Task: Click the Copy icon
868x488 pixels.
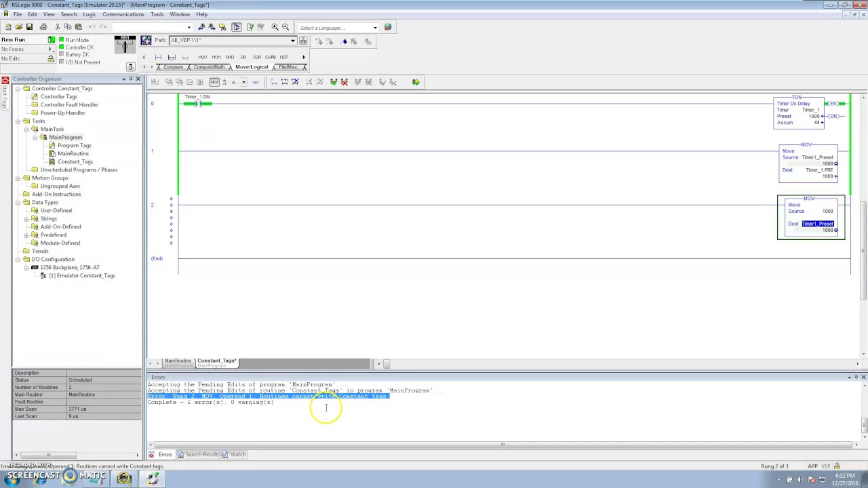Action: pos(68,27)
